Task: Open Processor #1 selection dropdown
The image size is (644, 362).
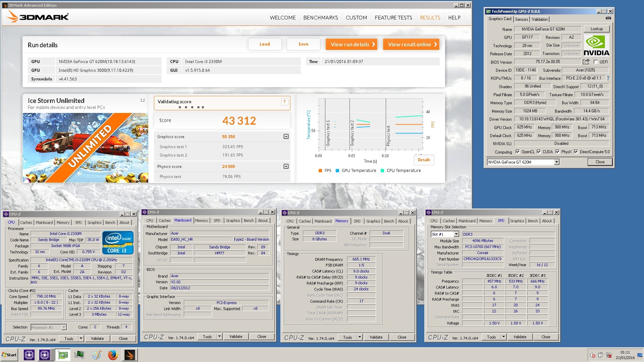Action: click(64, 327)
